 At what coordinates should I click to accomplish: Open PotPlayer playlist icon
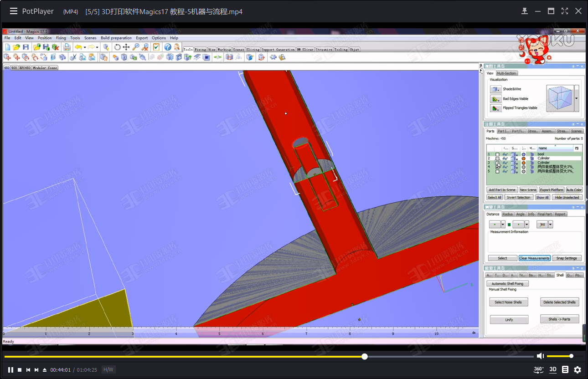(x=565, y=369)
